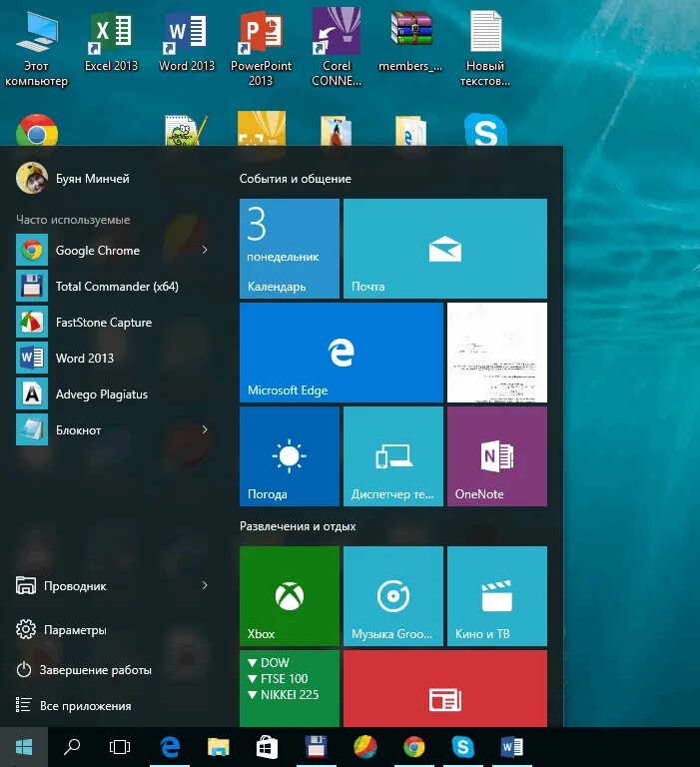Open Edge from the taskbar

(x=170, y=746)
